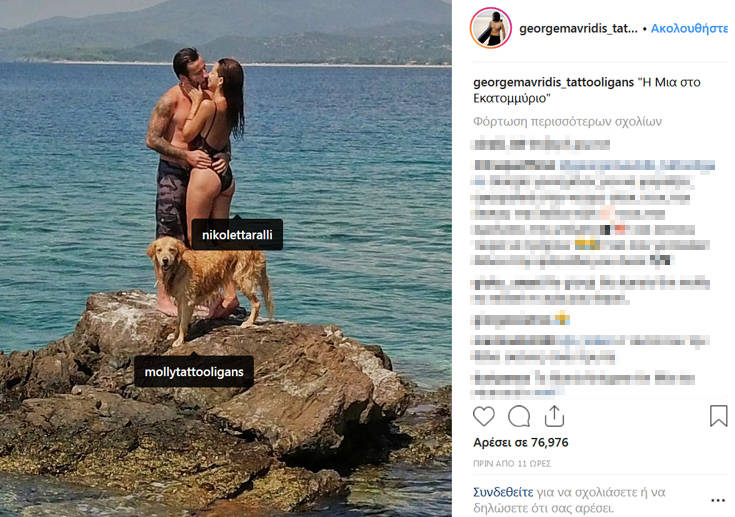Share the post using the upload arrow icon
This screenshot has height=517, width=735.
(x=554, y=416)
